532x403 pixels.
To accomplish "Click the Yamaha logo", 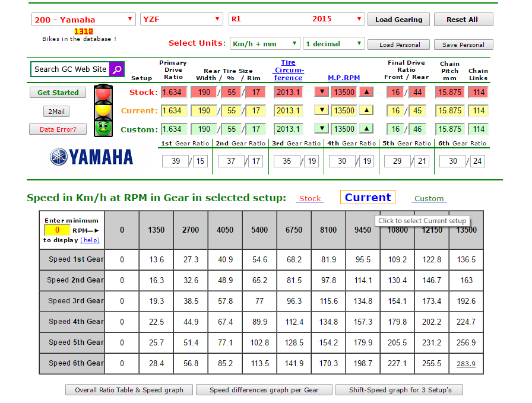I will click(x=91, y=157).
